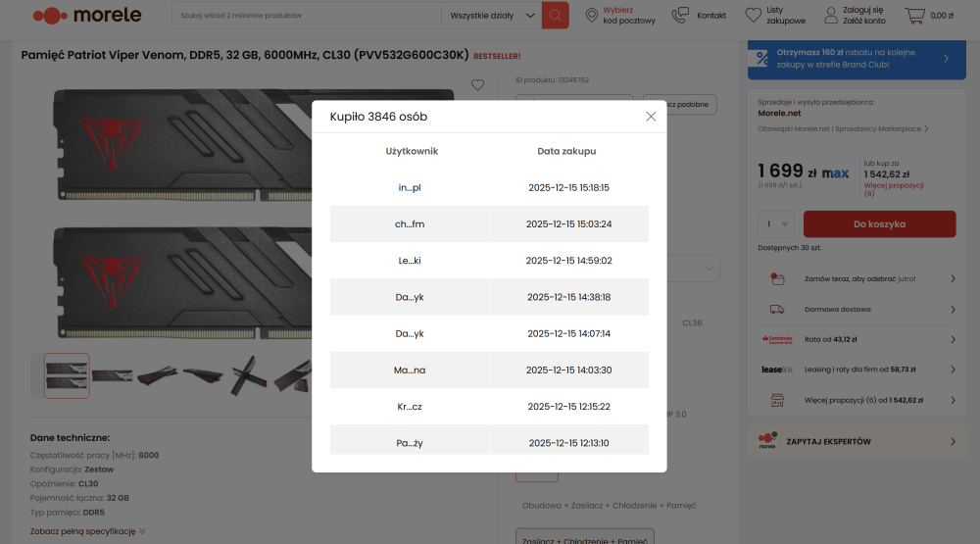Click the Brand Club percent icon
The width and height of the screenshot is (980, 544).
(x=761, y=58)
